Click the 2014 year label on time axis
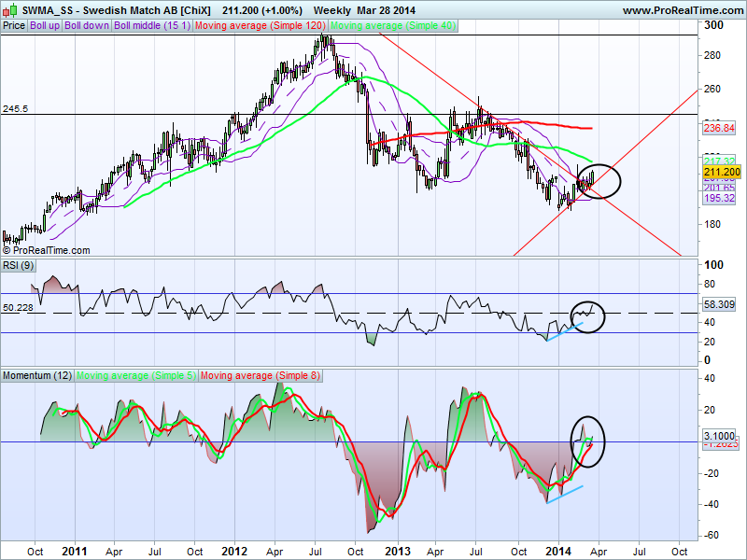 [x=558, y=552]
